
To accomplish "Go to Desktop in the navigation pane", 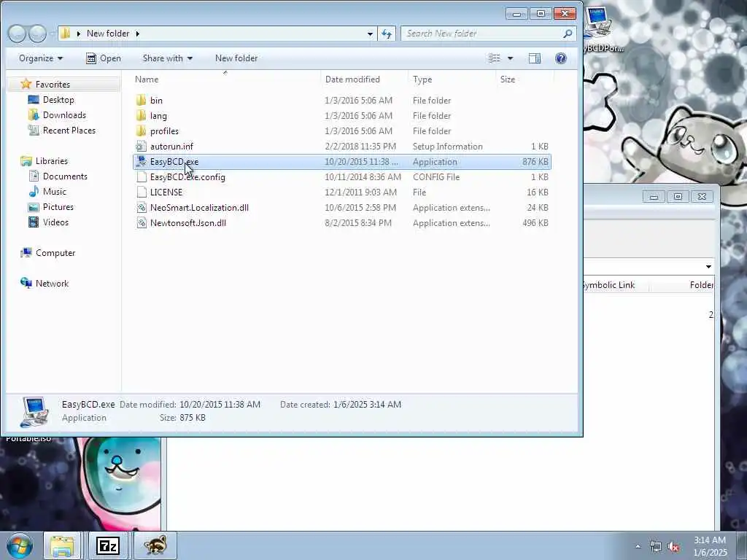I will pos(58,99).
